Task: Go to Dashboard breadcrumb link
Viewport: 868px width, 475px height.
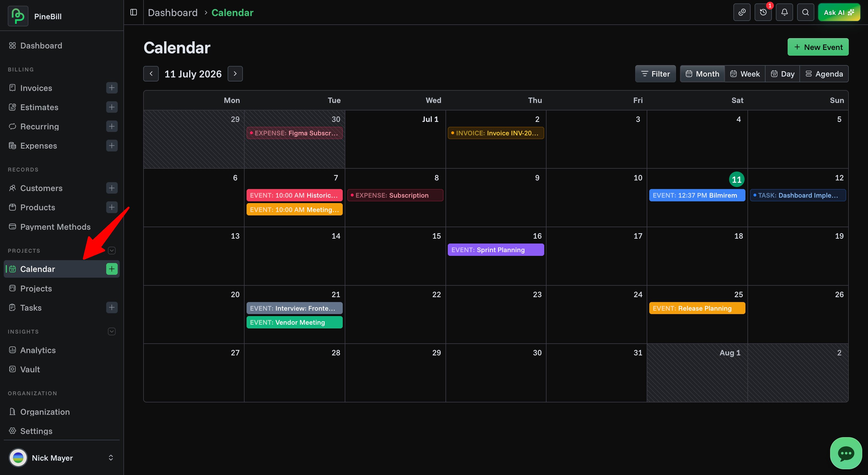Action: [173, 12]
